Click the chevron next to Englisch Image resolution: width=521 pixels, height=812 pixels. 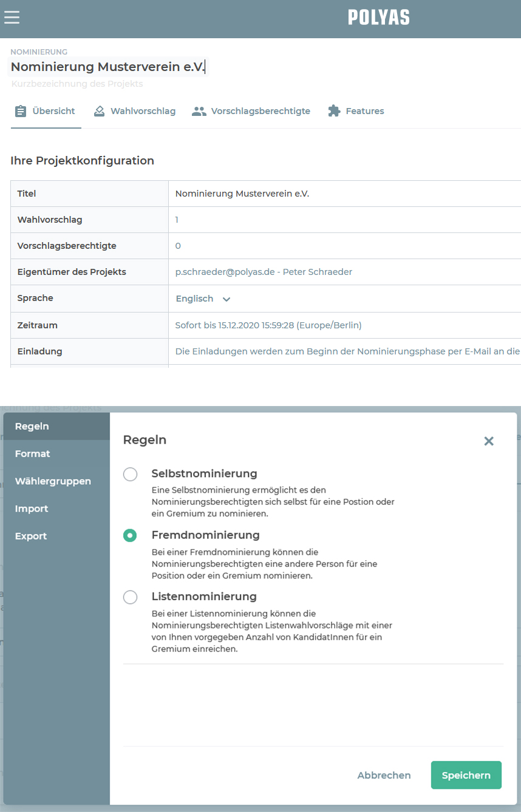226,299
